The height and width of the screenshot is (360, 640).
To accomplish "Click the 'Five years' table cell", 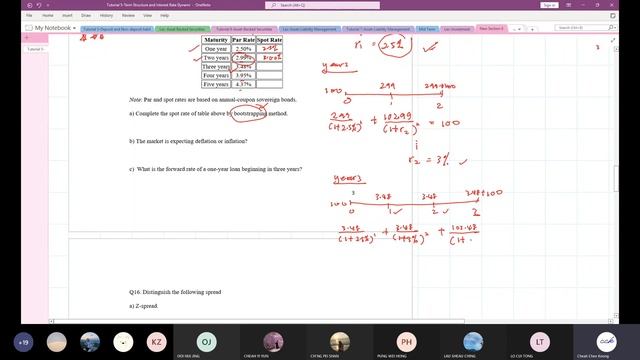I will 216,84.
